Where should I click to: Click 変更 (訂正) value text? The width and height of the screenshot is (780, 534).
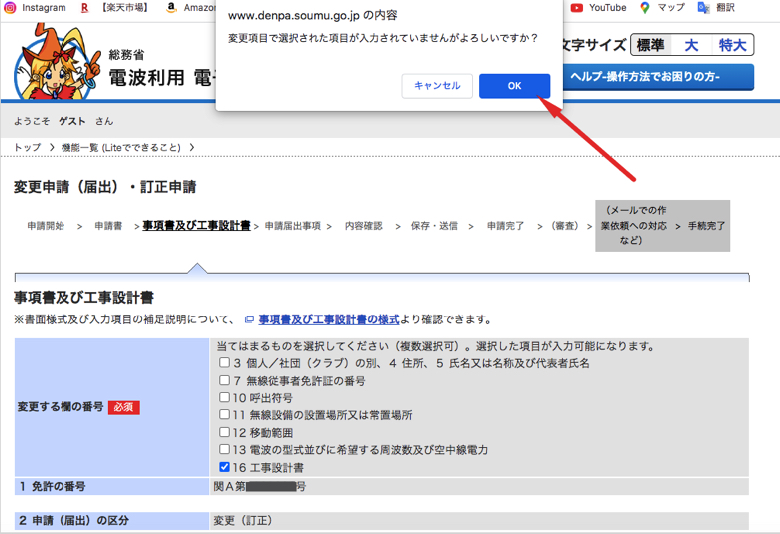[x=243, y=521]
